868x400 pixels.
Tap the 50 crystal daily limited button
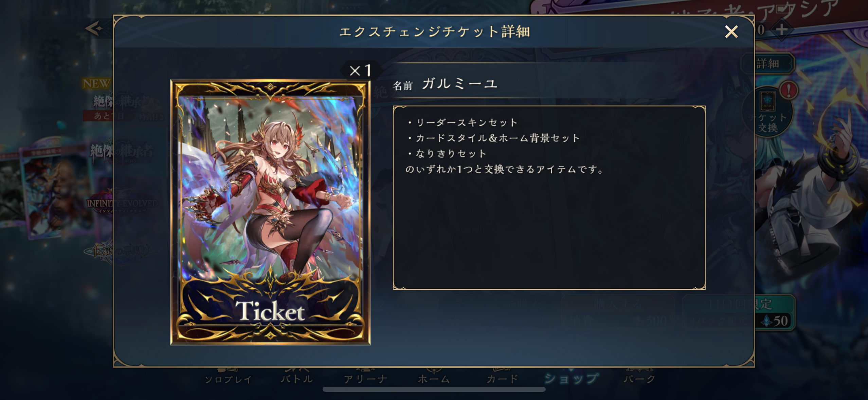(775, 320)
